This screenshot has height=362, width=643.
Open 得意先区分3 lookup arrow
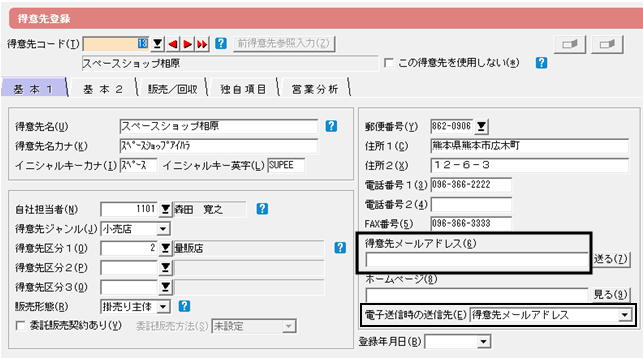click(x=165, y=287)
